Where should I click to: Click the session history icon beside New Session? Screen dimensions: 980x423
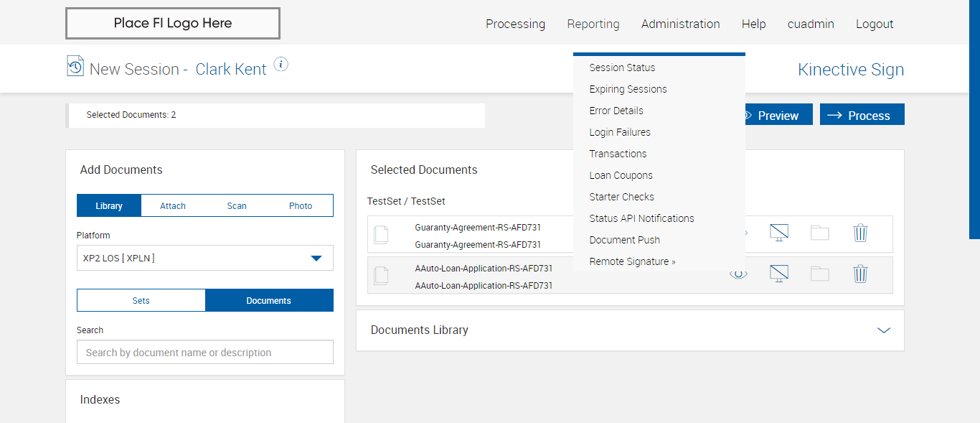(75, 66)
